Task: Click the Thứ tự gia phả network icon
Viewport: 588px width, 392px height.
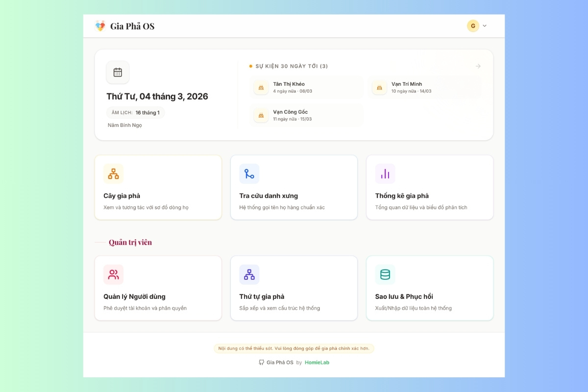Action: (x=249, y=274)
